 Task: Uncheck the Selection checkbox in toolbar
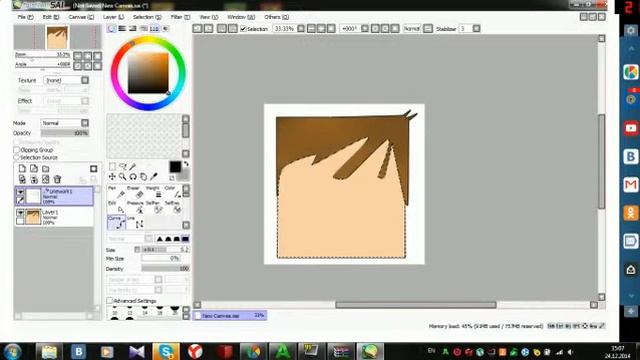coord(243,29)
